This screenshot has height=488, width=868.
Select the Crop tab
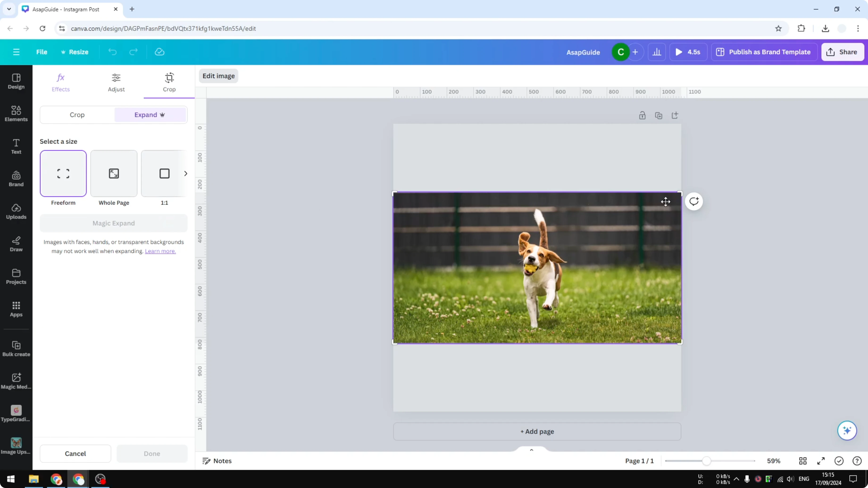(169, 83)
